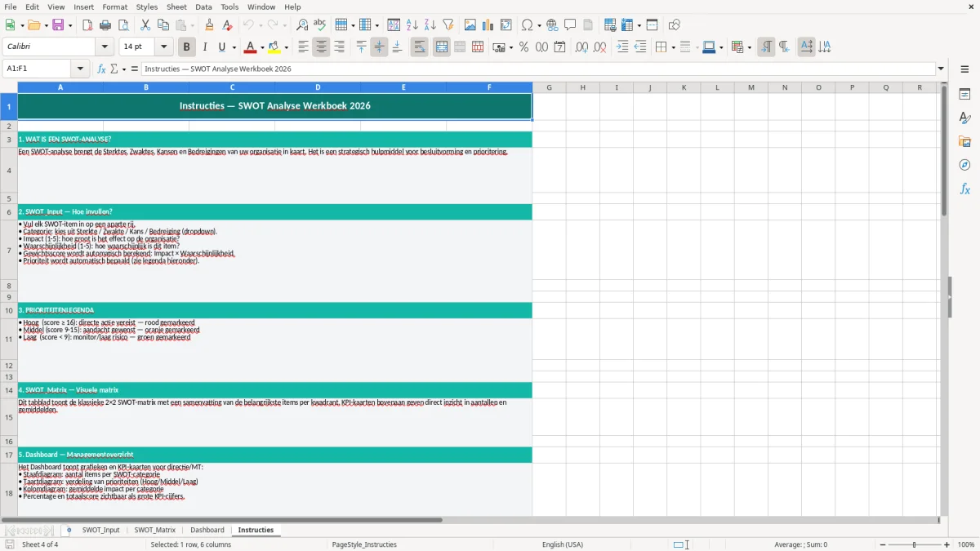Click the 100% zoom level in status bar
980x551 pixels.
point(966,544)
